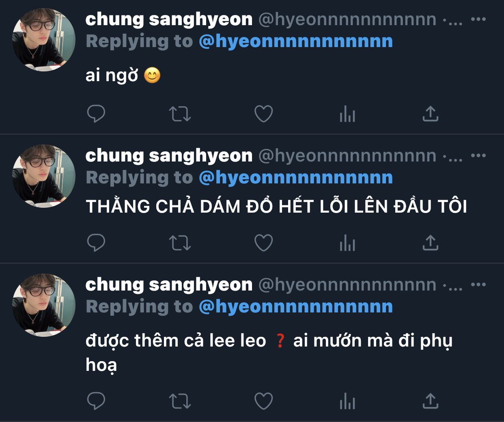
Task: Open the @hyeonnnnnnnnnnn link in the first tweet
Action: click(296, 41)
